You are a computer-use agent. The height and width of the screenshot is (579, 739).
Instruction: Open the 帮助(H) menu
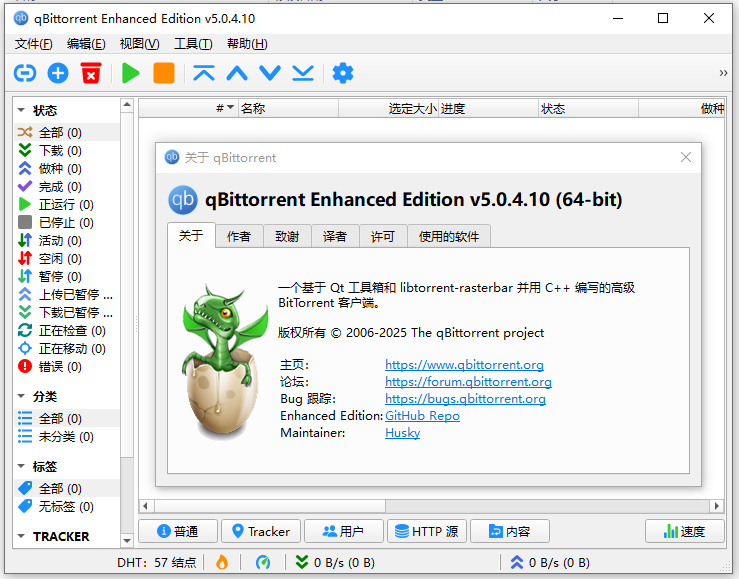point(247,44)
